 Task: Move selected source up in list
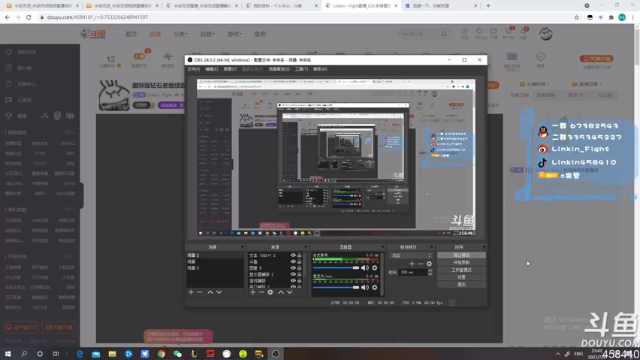point(281,292)
